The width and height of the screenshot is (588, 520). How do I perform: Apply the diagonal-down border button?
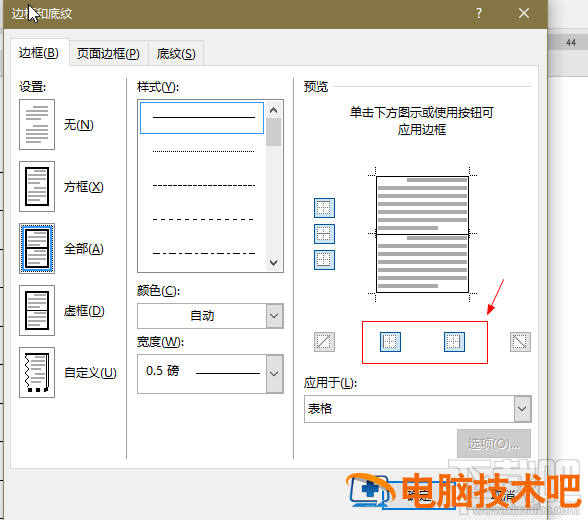(520, 342)
